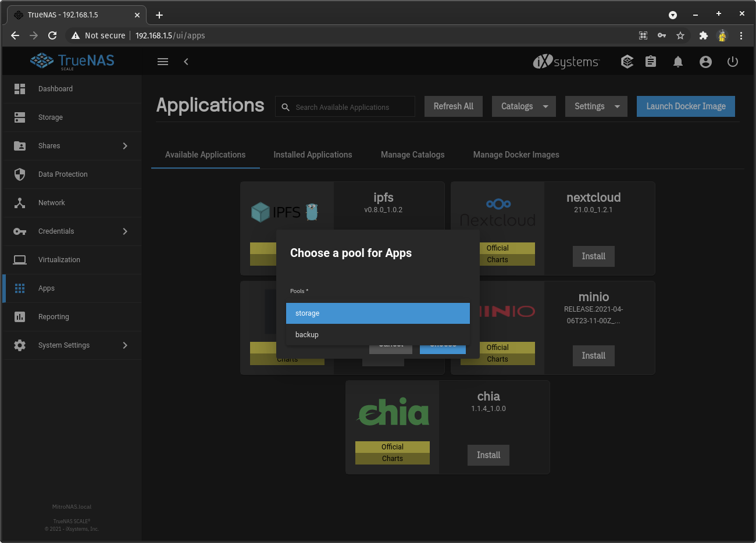The image size is (756, 543).
Task: Click the IPFS logo thumbnail
Action: click(x=285, y=212)
